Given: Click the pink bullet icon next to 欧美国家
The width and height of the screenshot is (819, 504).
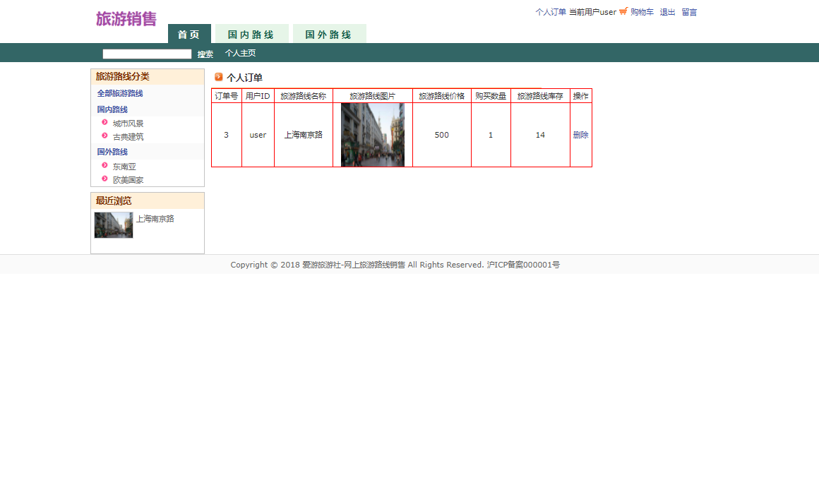Looking at the screenshot, I should coord(103,179).
